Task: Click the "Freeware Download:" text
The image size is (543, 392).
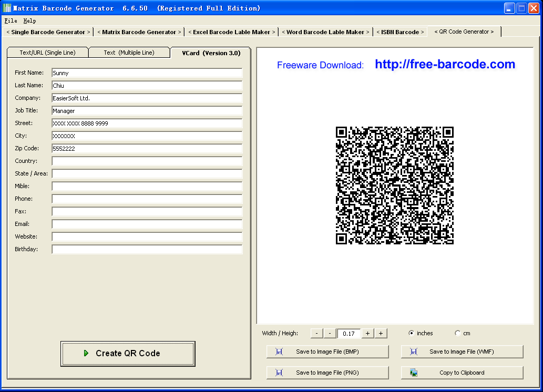Action: [320, 65]
